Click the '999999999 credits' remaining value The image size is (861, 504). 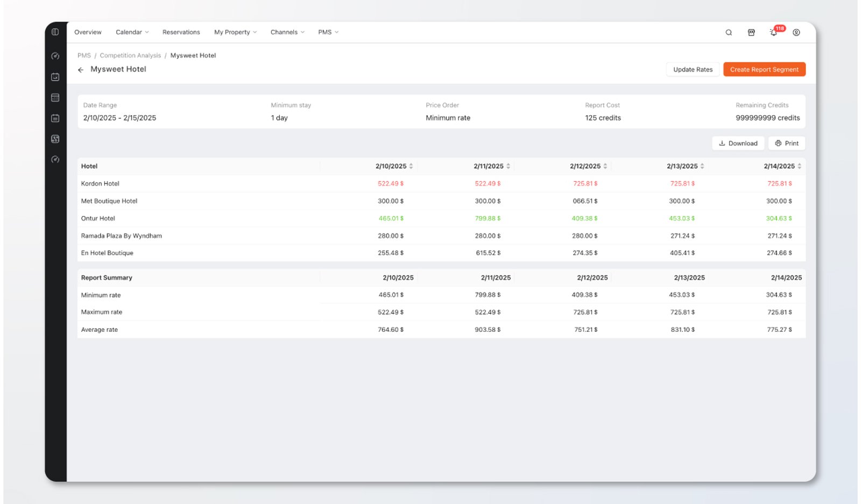pos(768,118)
